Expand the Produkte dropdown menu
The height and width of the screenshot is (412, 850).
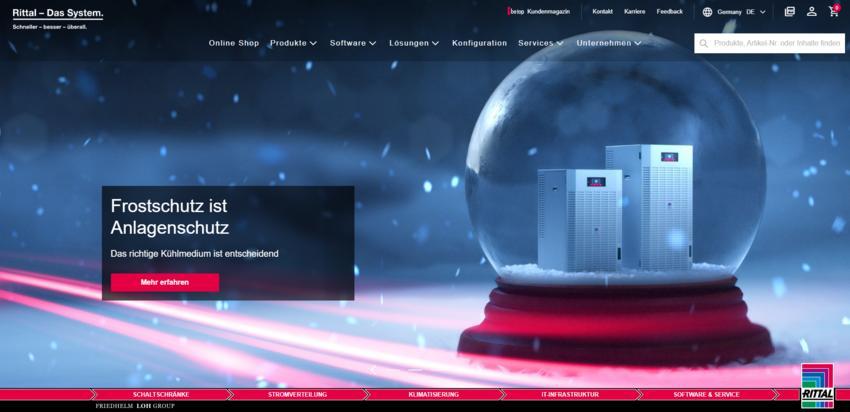click(x=293, y=43)
